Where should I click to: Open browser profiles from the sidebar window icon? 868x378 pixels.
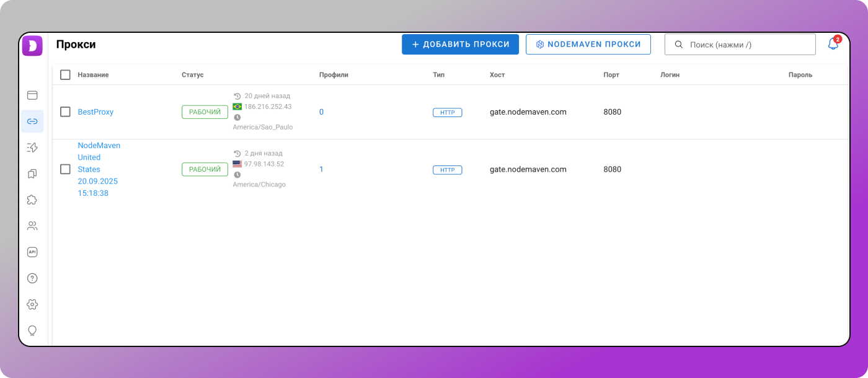click(x=32, y=95)
